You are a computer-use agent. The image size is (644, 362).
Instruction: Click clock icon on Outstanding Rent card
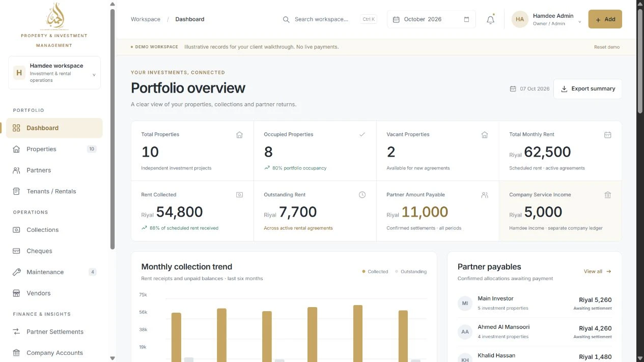(362, 195)
